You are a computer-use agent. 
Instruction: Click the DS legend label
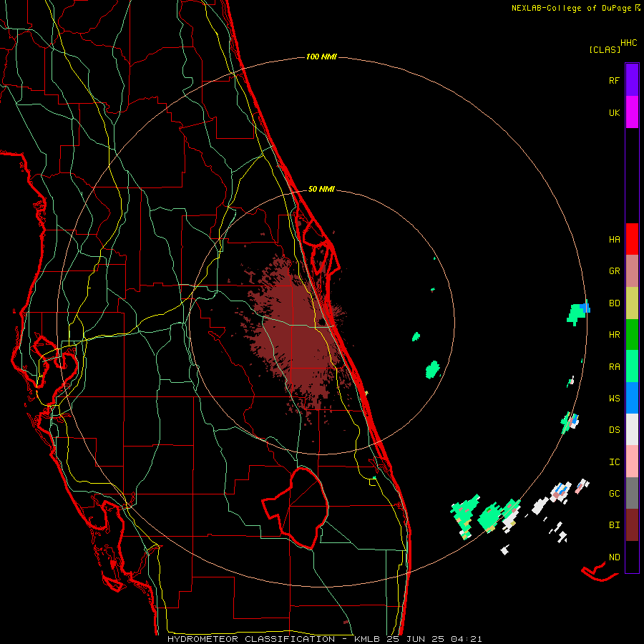click(614, 430)
